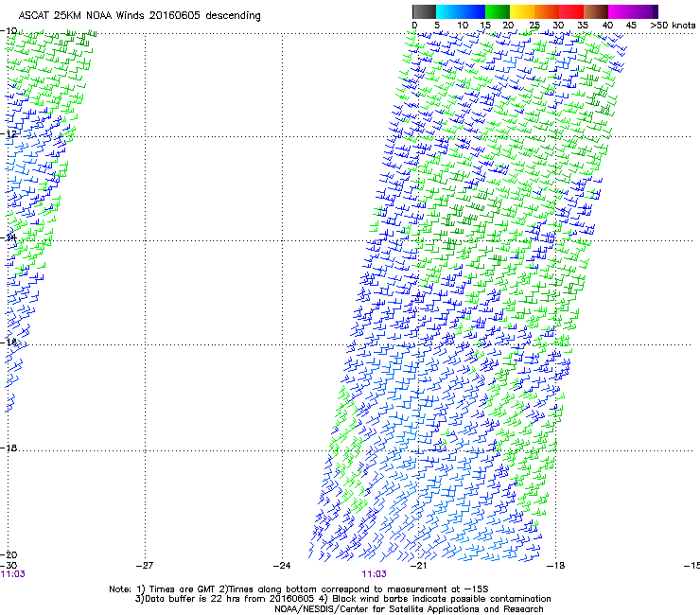
Task: Click the cyan-blue 5-15 knots color bar segment
Action: (x=461, y=11)
